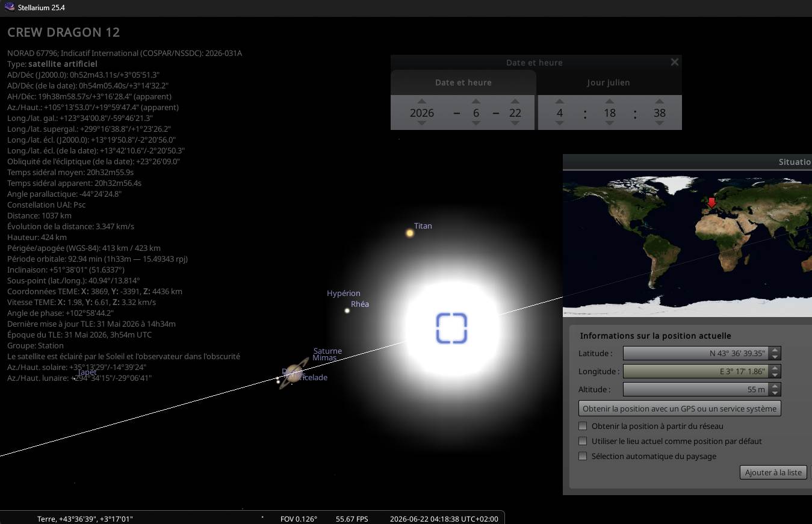This screenshot has height=524, width=812.
Task: Decrease altitude with its down spinner arrow
Action: click(775, 393)
